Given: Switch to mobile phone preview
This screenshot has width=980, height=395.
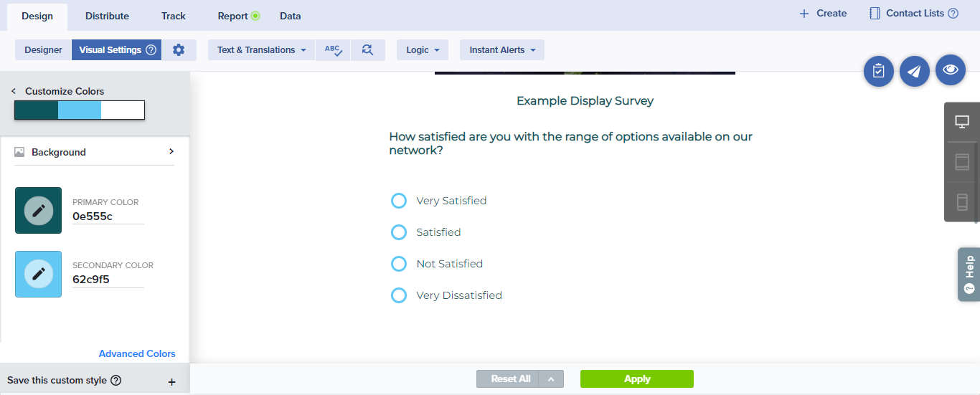Looking at the screenshot, I should pos(962,201).
